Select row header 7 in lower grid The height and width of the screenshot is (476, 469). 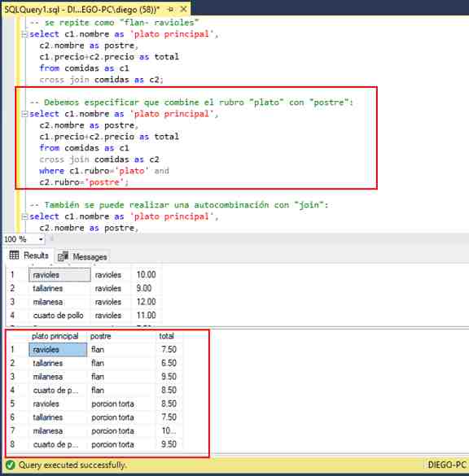coord(12,430)
